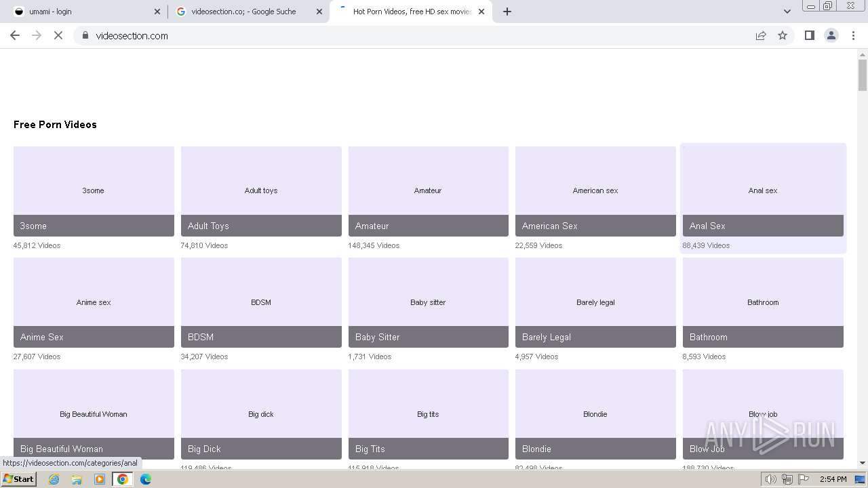The height and width of the screenshot is (488, 868).
Task: Click the Action Center flag icon
Action: point(804,479)
